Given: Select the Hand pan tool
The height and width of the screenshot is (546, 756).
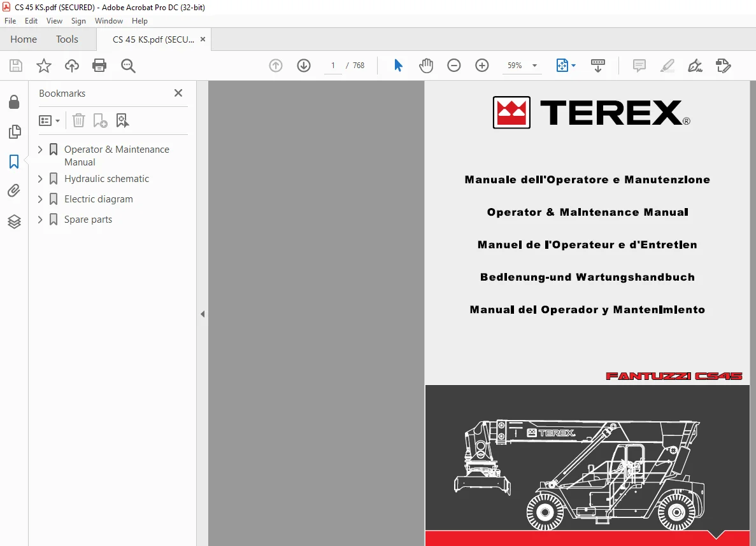Looking at the screenshot, I should pos(425,66).
